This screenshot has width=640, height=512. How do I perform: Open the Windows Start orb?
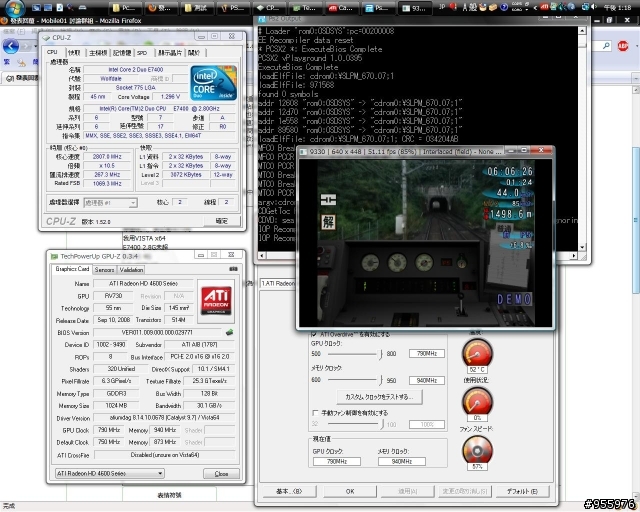(x=15, y=7)
